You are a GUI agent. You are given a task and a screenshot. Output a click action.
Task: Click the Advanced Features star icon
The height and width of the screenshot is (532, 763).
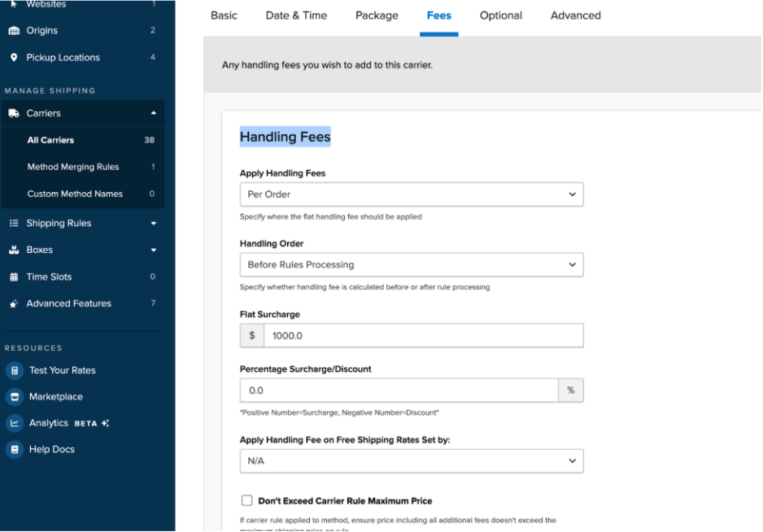coord(14,304)
